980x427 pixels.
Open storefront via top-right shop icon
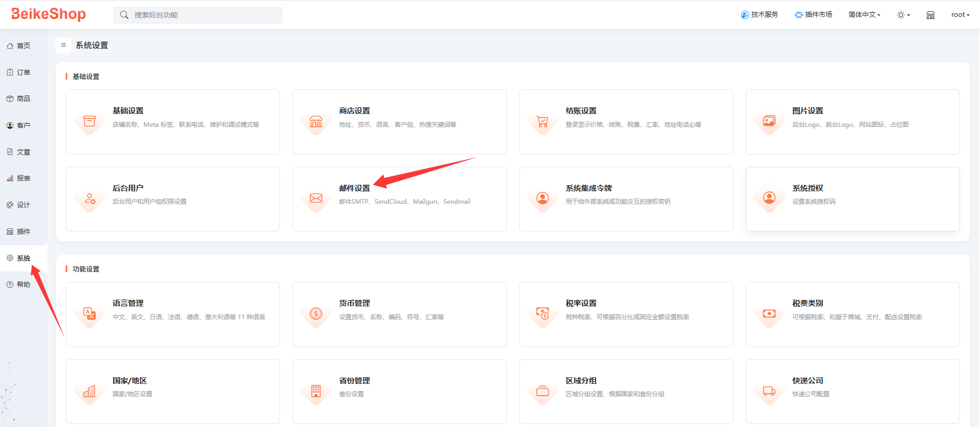click(930, 15)
